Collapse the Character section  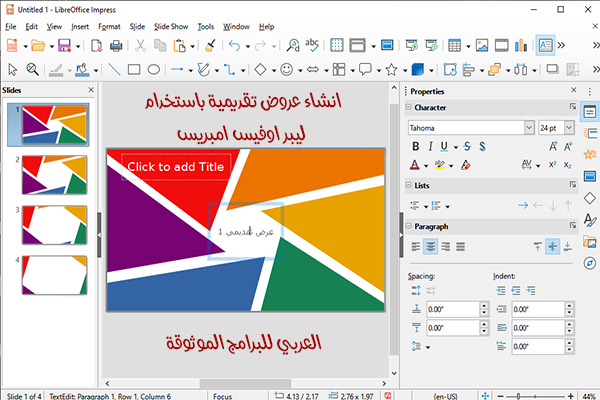408,107
